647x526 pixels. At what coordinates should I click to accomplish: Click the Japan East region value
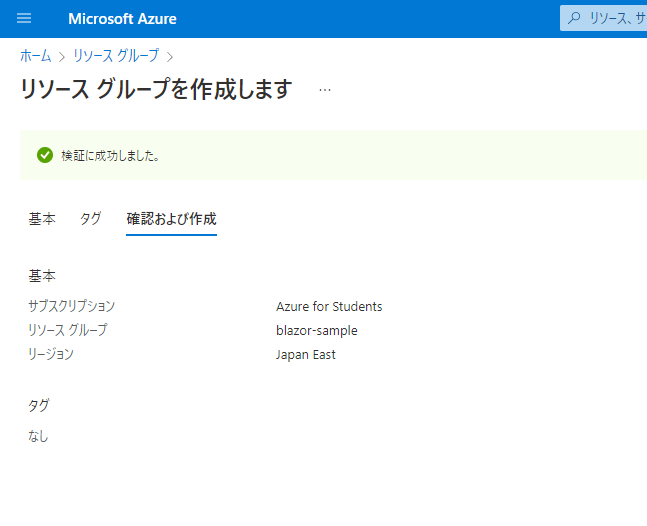click(x=305, y=354)
